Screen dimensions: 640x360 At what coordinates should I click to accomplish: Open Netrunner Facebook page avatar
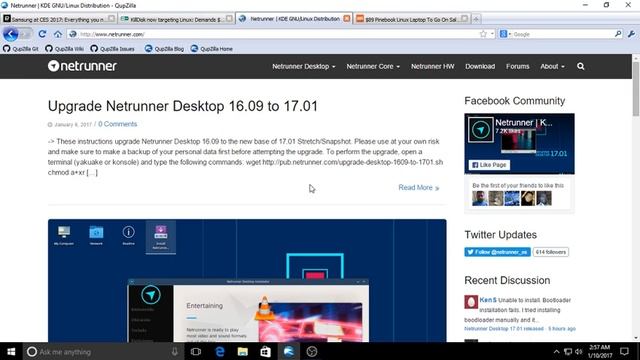click(480, 130)
